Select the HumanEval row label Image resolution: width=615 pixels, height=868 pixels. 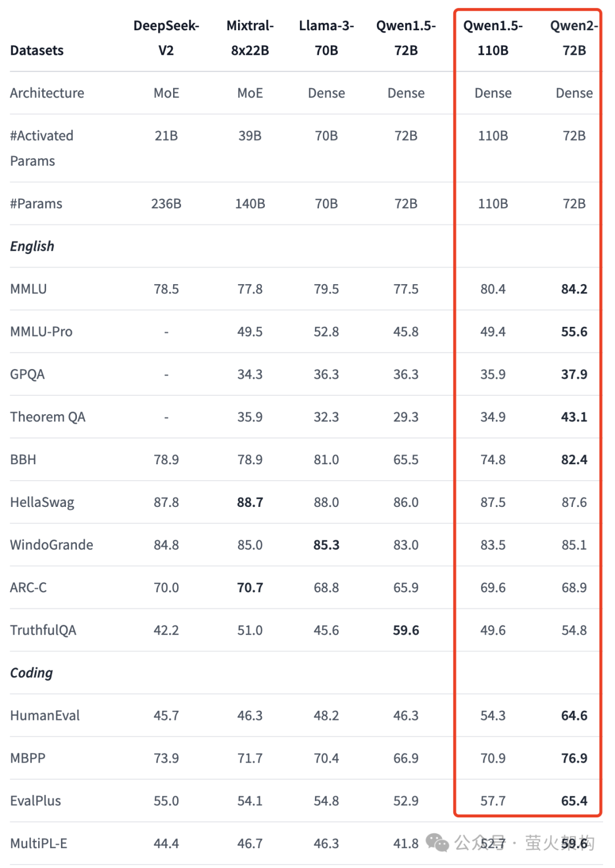coord(45,716)
